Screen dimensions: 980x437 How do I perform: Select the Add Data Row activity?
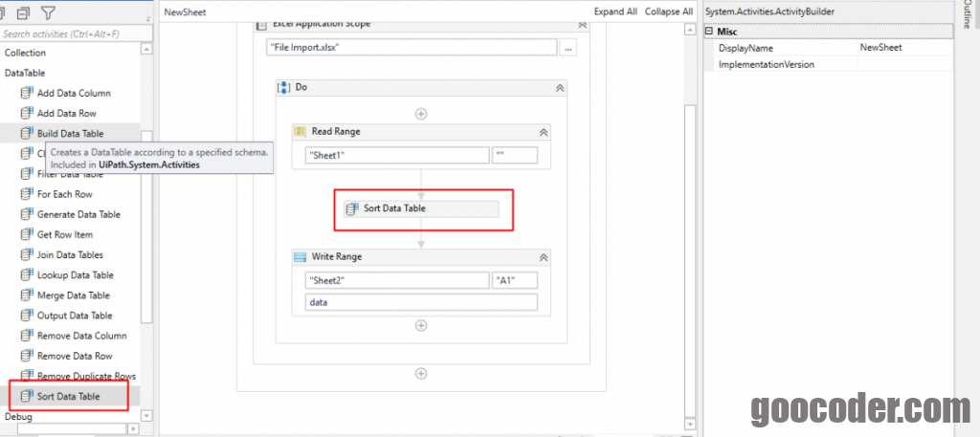tap(66, 114)
